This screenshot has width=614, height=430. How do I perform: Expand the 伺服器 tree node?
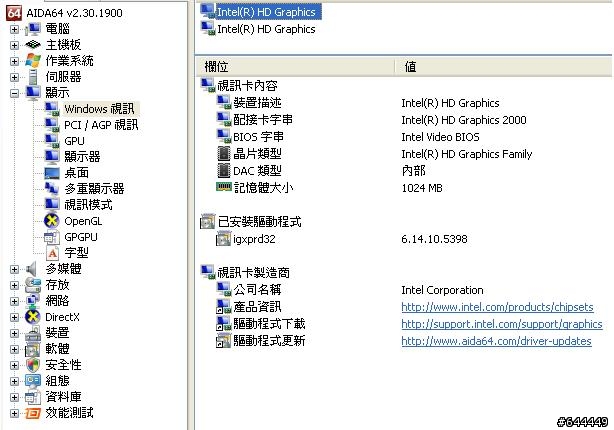(14, 77)
